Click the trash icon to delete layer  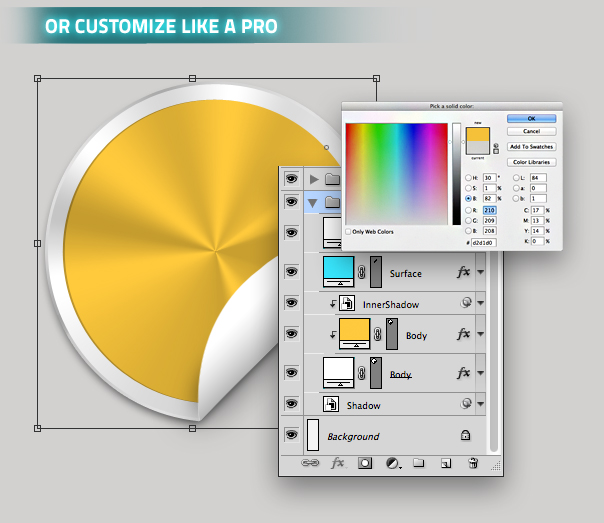(473, 463)
